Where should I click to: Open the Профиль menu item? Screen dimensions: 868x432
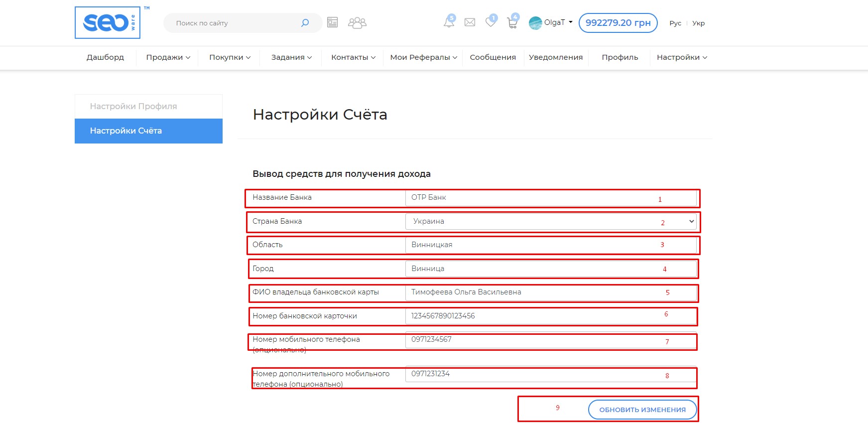(620, 57)
